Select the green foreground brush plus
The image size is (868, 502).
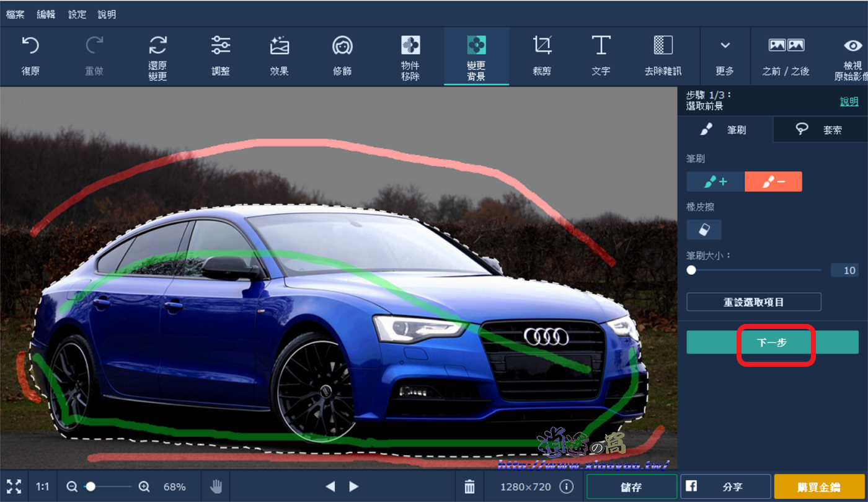pos(715,182)
